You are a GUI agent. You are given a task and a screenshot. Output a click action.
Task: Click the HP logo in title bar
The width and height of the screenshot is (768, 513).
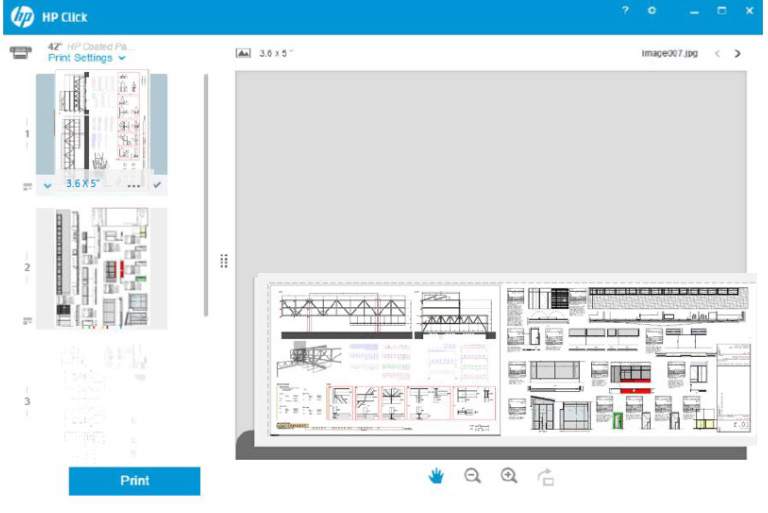point(21,17)
